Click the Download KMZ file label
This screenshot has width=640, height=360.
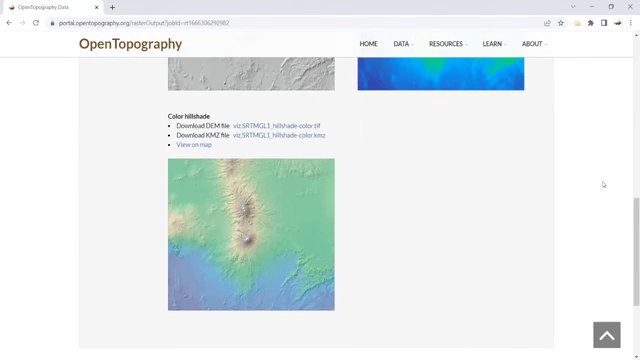pyautogui.click(x=203, y=135)
